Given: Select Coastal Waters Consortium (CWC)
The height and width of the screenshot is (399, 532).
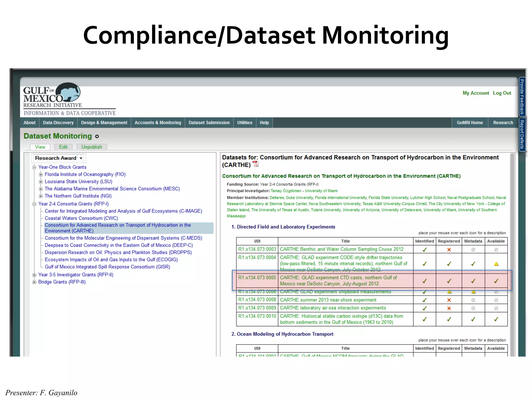Looking at the screenshot, I should (x=81, y=218).
